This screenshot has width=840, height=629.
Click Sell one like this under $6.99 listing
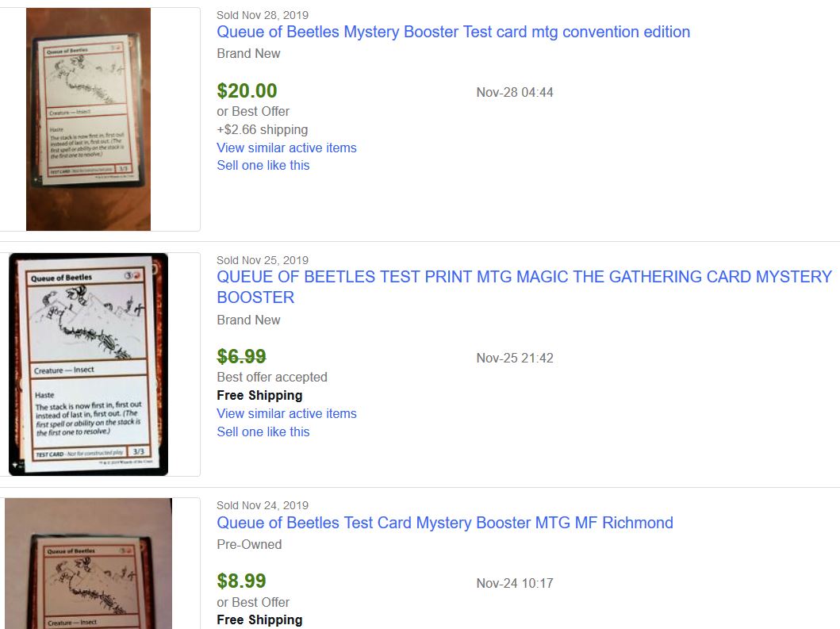[263, 431]
